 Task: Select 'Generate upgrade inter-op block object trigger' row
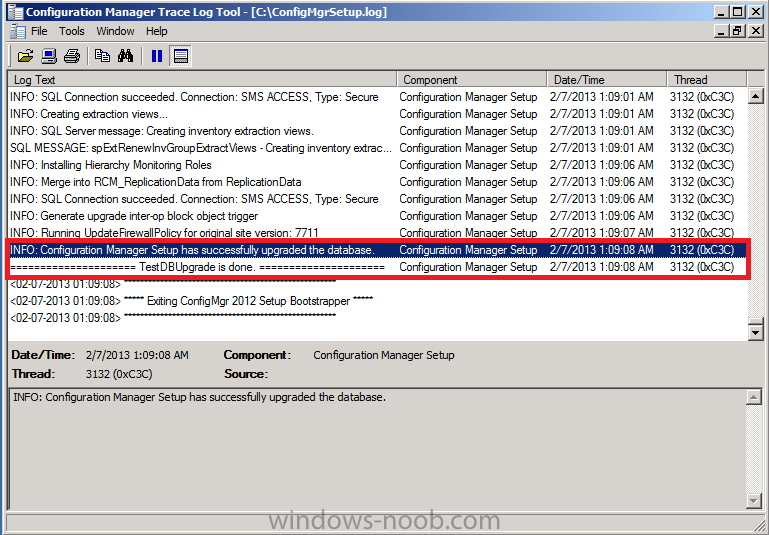pyautogui.click(x=377, y=216)
